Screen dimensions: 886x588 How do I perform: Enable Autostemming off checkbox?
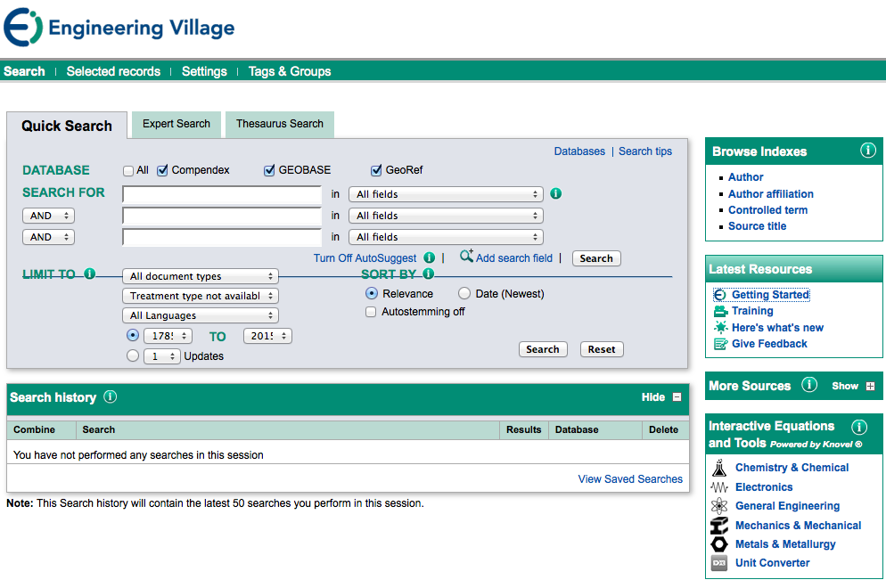coord(371,312)
